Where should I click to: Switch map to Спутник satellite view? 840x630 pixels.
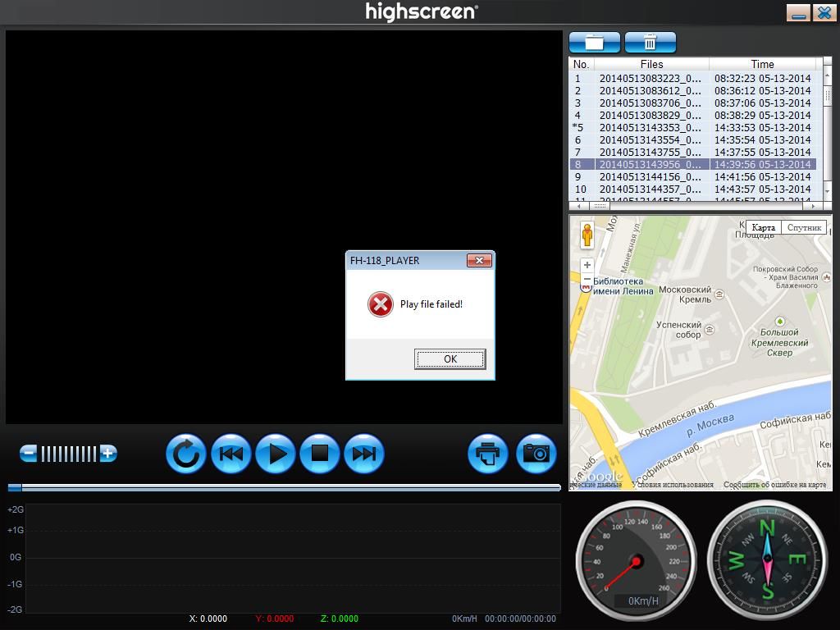pos(804,228)
